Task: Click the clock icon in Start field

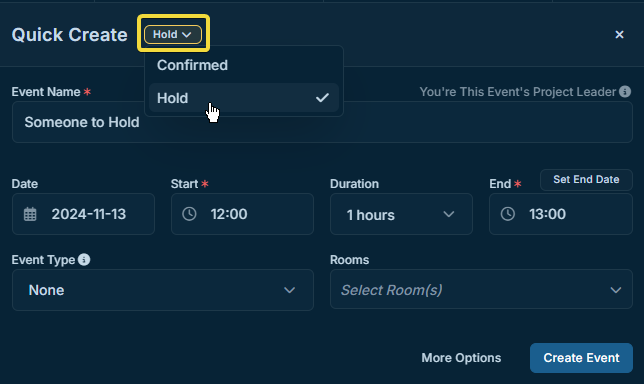Action: [189, 214]
